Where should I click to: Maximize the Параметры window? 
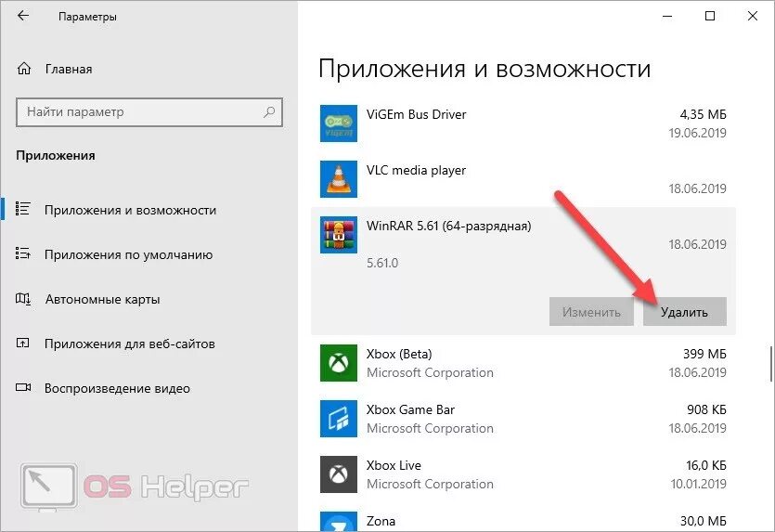(x=710, y=16)
